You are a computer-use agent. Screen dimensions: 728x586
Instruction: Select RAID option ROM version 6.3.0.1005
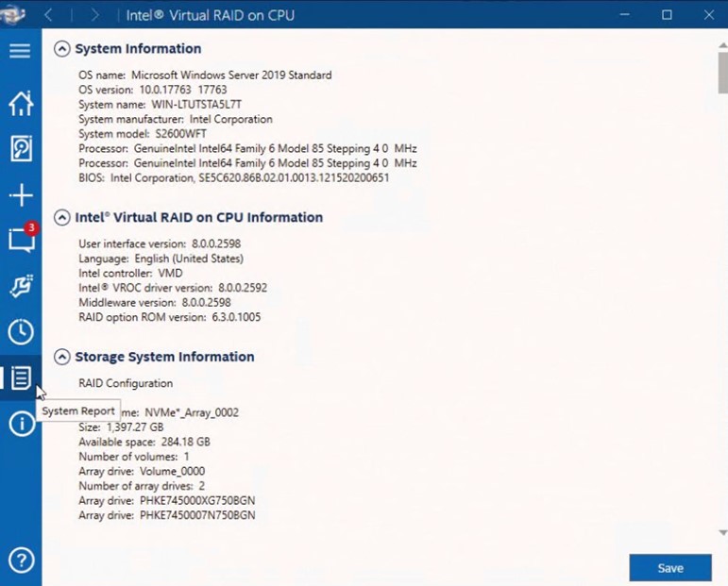click(169, 317)
